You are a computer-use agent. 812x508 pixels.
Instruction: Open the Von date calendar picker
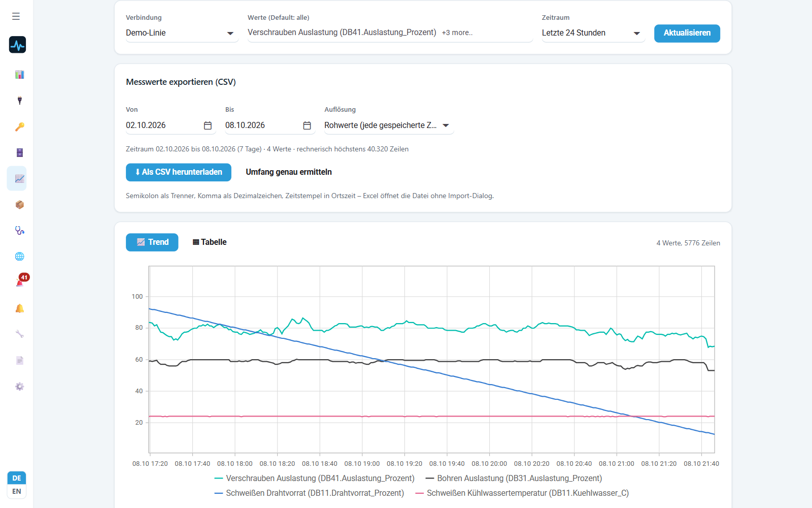tap(208, 125)
